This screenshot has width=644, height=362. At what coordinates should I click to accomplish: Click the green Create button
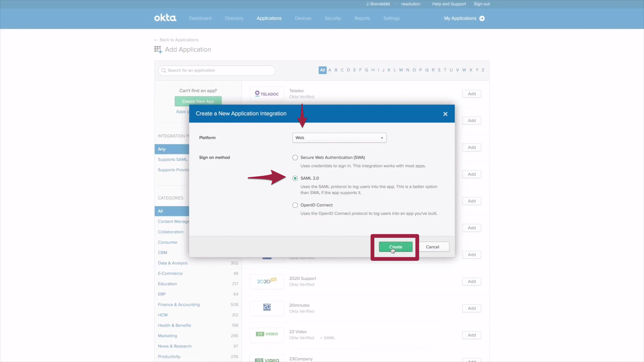point(395,247)
